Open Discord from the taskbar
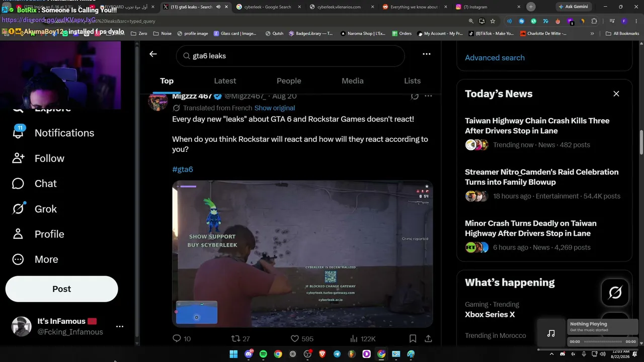 point(249,354)
